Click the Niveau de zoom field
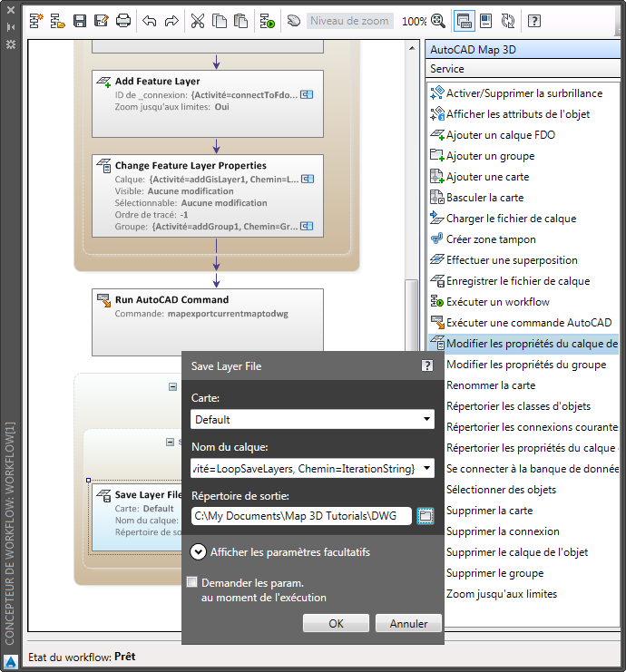Viewport: 626px width, 672px height. click(x=349, y=21)
